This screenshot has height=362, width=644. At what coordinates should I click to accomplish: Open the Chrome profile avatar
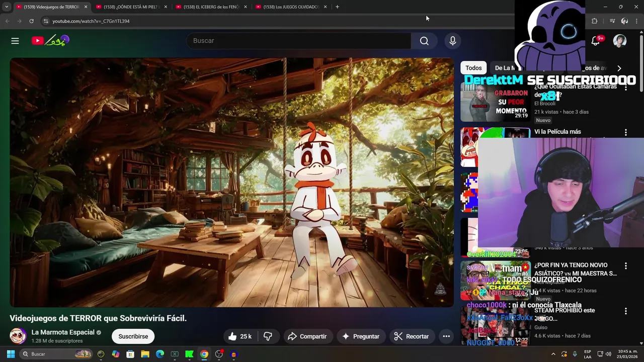624,21
